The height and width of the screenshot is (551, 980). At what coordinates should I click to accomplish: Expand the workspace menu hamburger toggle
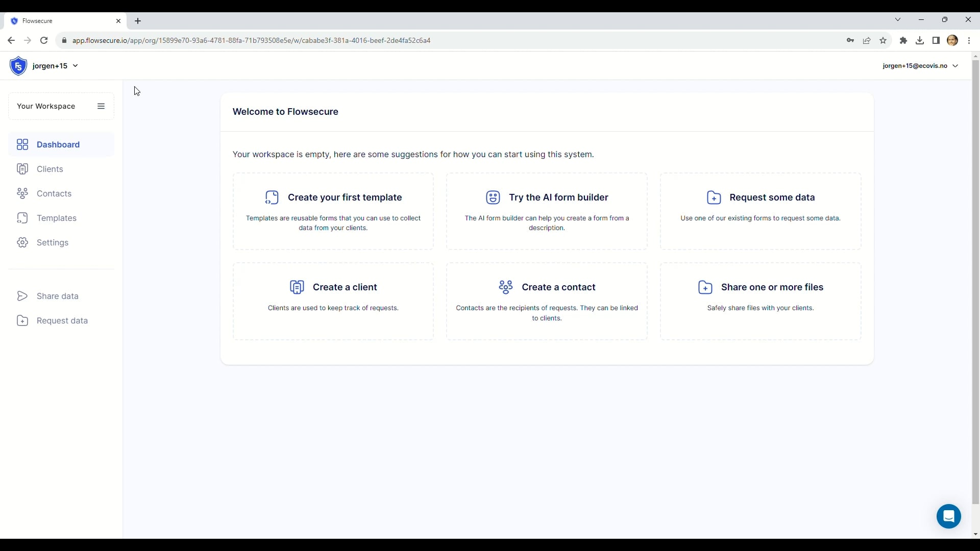(x=101, y=106)
